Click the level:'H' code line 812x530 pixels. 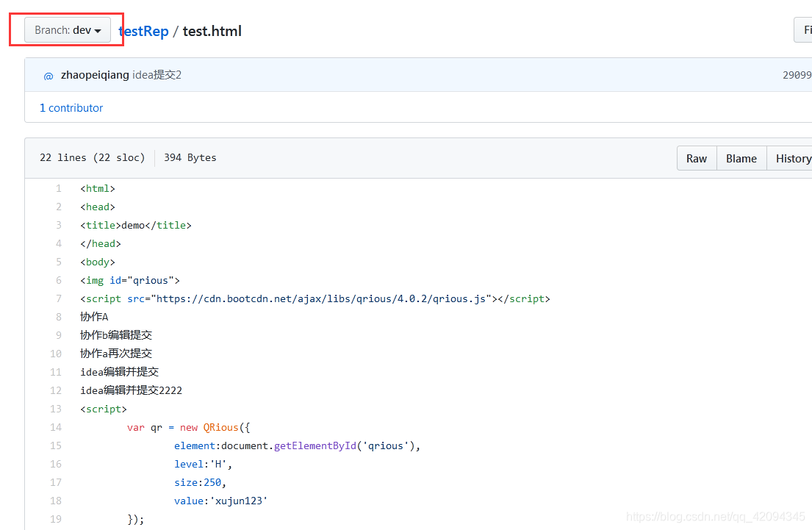203,464
